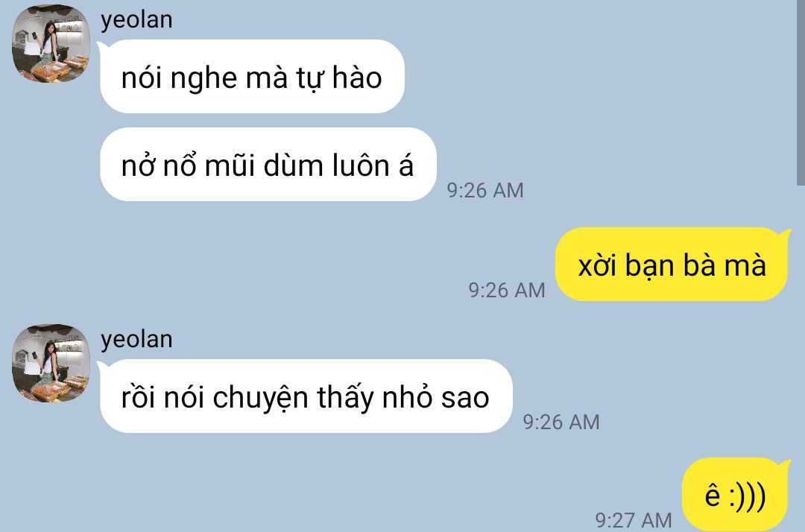805x532 pixels.
Task: Tap the top yeolan sender name
Action: coord(136,20)
